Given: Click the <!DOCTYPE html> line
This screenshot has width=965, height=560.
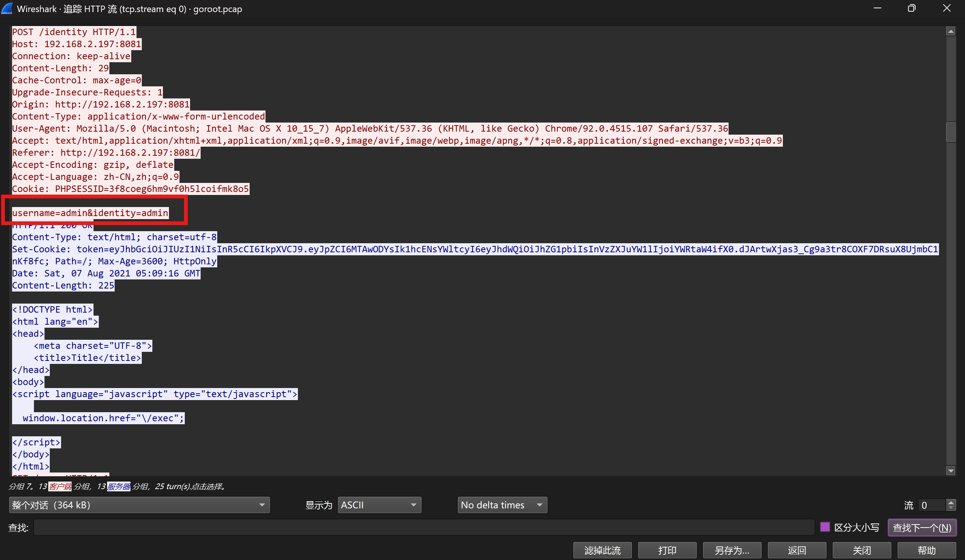Looking at the screenshot, I should click(52, 310).
